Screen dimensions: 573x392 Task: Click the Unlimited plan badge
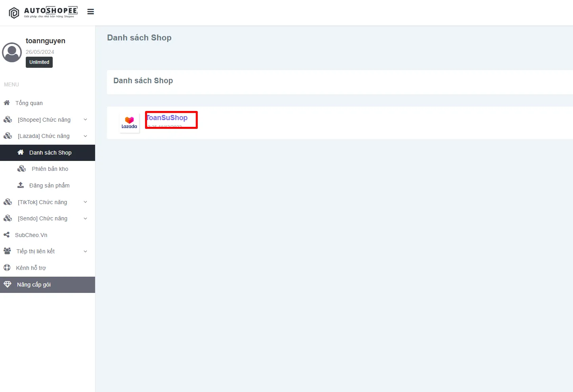click(39, 62)
